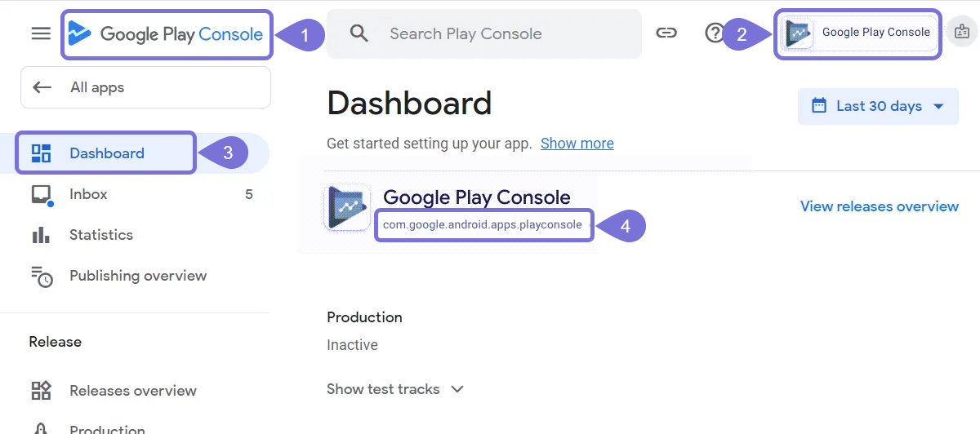The width and height of the screenshot is (980, 434).
Task: Open Production in the sidebar
Action: 106,427
